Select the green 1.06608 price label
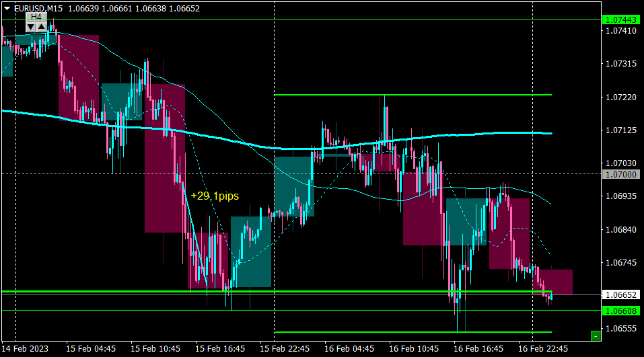Screen dimensions: 644x357 [x=621, y=311]
